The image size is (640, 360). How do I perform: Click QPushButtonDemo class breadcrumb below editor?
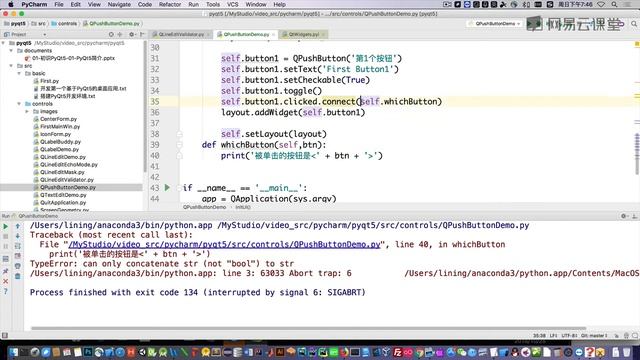[204, 207]
